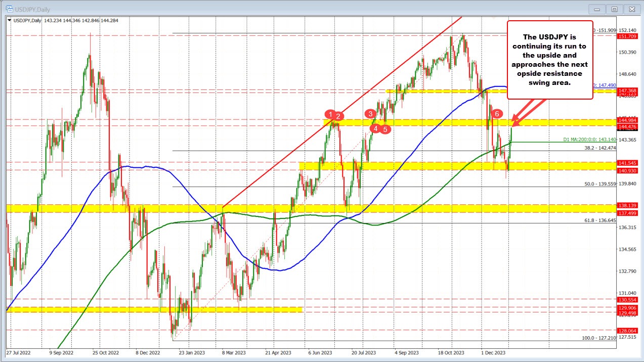Select the 8 Mar 2023 date label
Screen dimensions: 644x362
(234, 352)
